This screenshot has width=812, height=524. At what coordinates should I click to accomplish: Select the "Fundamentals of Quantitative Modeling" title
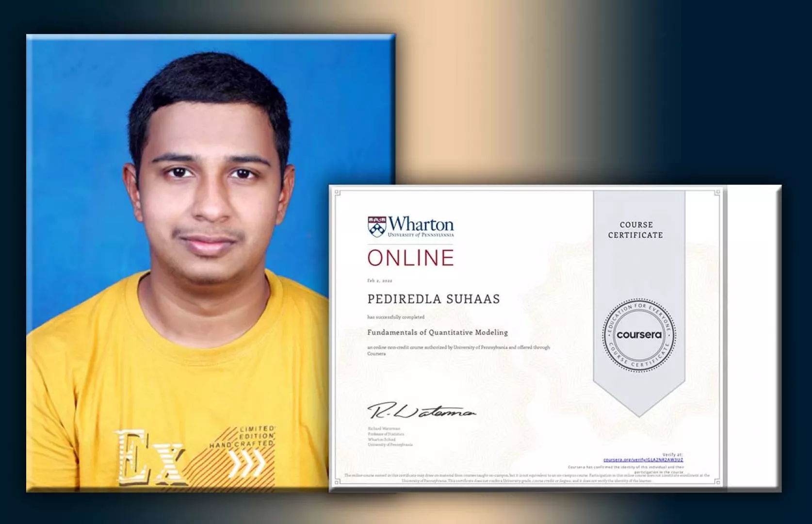437,333
